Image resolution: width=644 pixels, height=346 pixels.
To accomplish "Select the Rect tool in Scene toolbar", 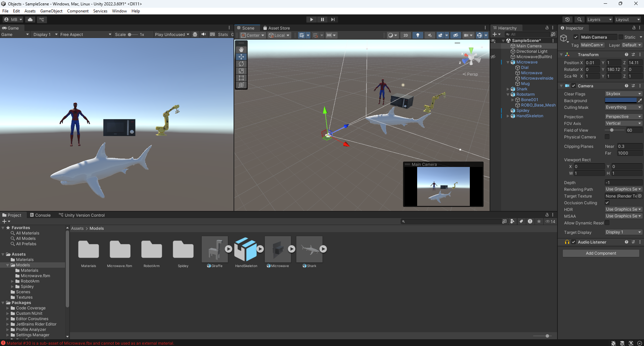I will 241,78.
